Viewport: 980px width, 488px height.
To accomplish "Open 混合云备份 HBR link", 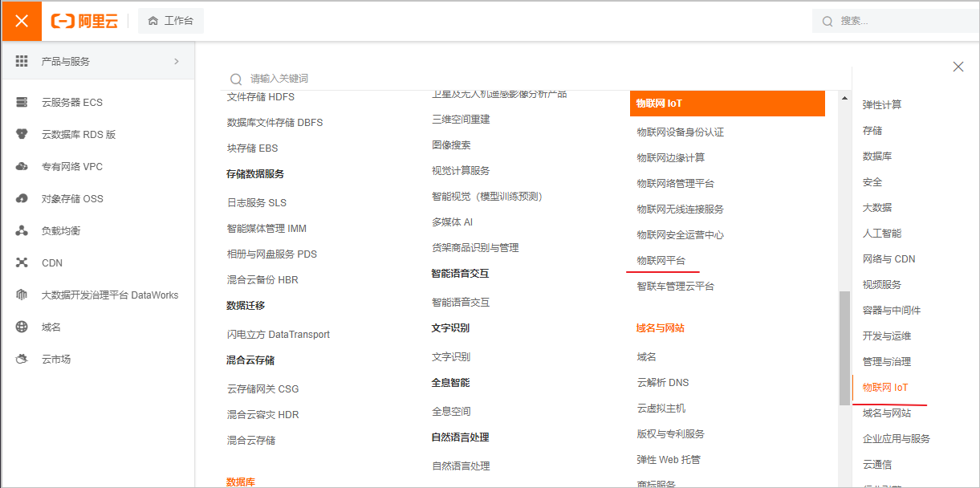I will (262, 279).
